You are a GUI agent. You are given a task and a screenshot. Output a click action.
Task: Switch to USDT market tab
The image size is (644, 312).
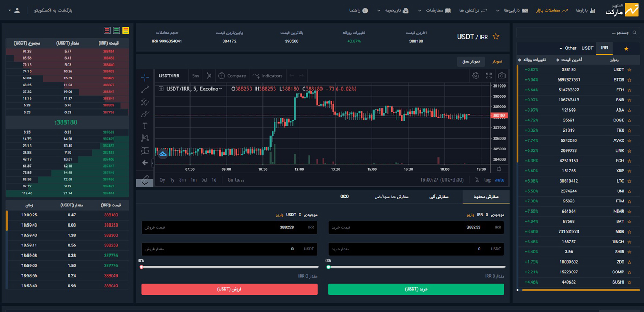(588, 48)
